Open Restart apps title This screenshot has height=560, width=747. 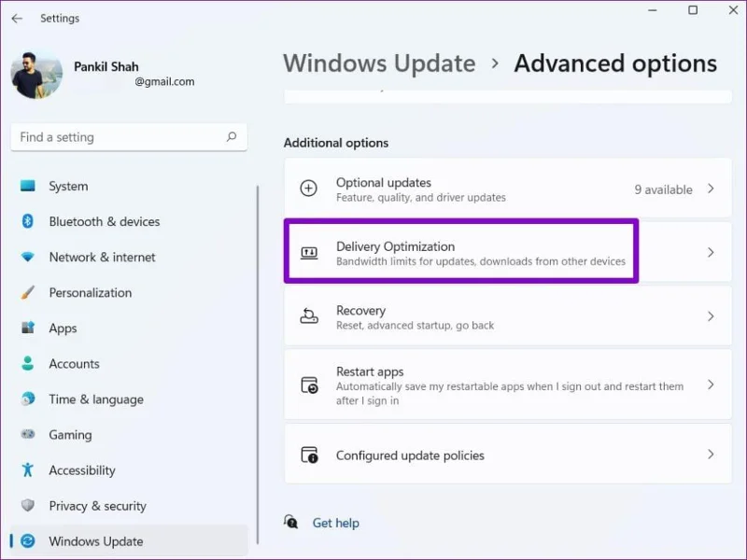click(x=370, y=371)
